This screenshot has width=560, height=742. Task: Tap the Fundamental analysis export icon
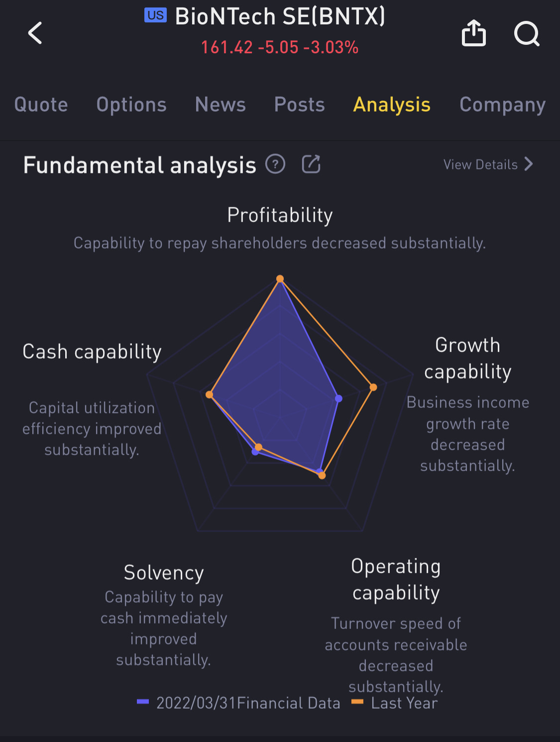tap(311, 164)
